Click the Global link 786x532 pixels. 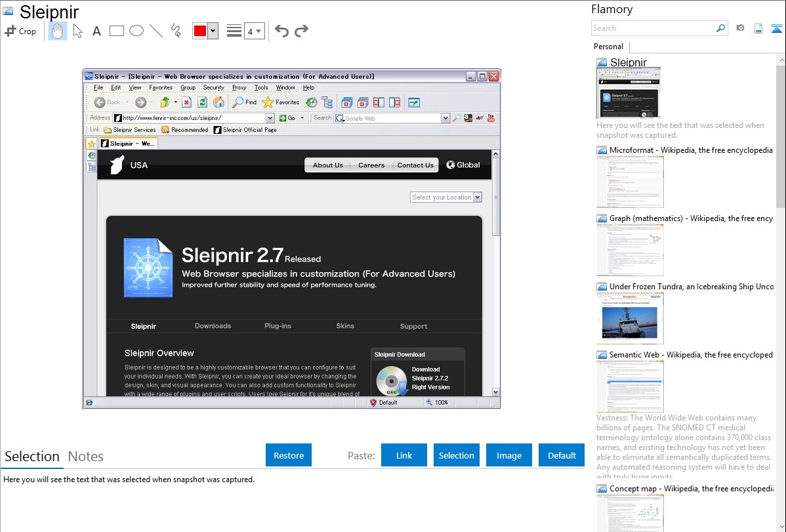pos(463,165)
